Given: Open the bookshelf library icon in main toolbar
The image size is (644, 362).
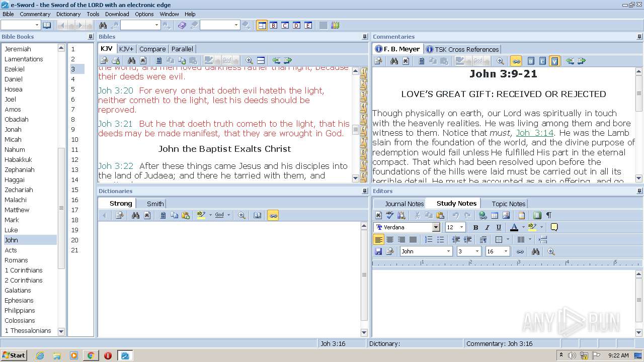Looking at the screenshot, I should 335,25.
